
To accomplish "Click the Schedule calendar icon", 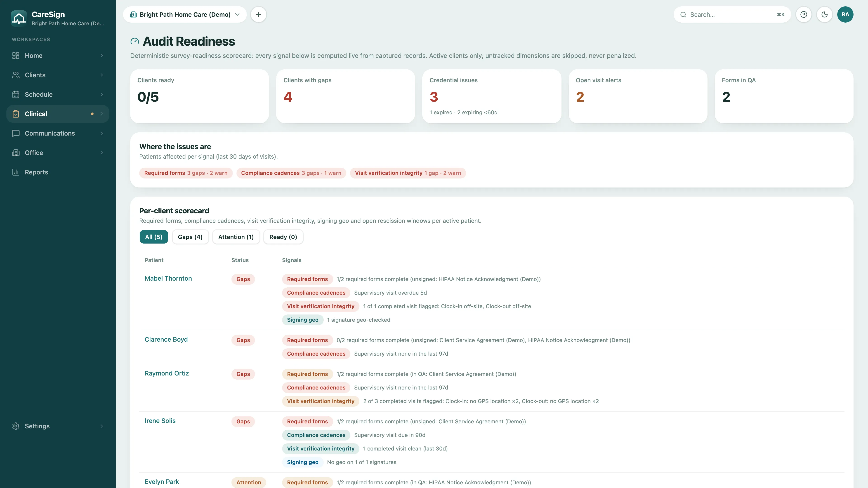I will click(x=16, y=95).
